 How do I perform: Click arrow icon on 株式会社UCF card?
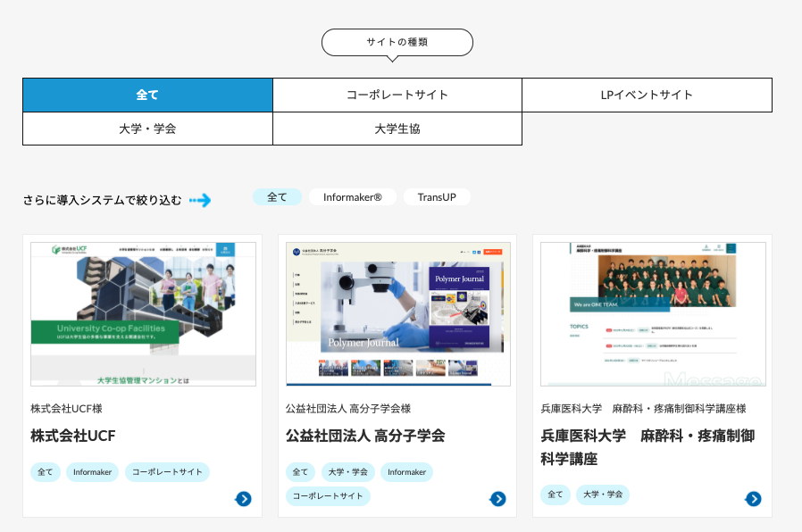click(244, 499)
